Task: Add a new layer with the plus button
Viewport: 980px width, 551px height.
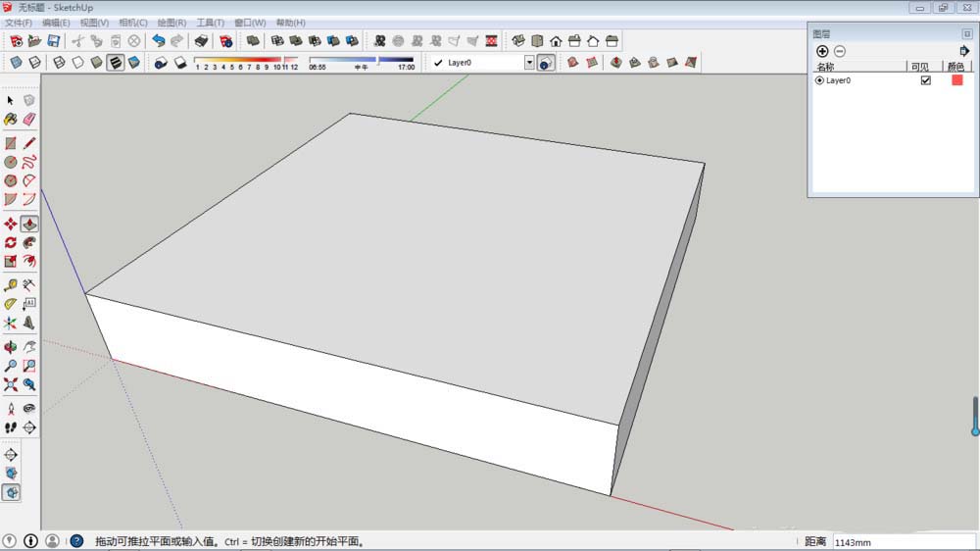Action: click(822, 51)
